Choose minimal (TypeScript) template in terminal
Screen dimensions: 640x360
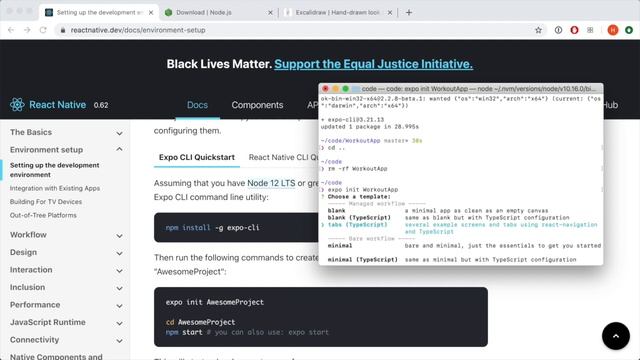coord(362,260)
